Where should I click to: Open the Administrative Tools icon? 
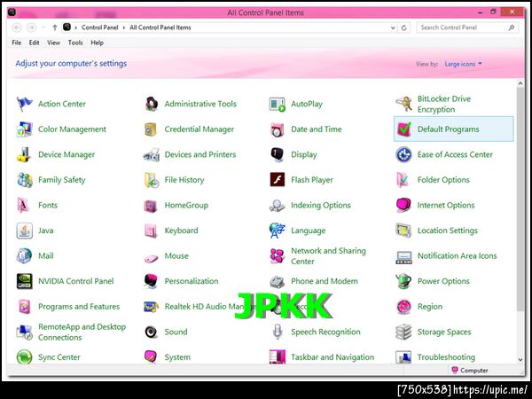pyautogui.click(x=151, y=104)
